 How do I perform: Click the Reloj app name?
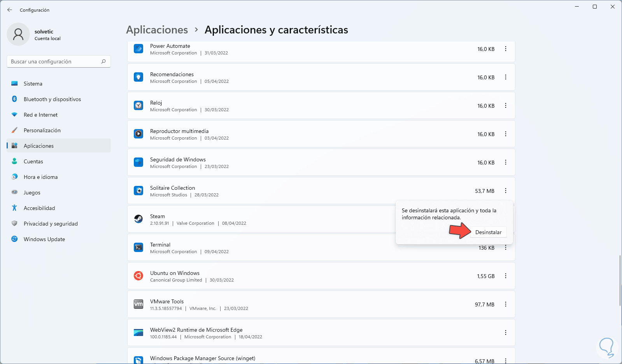156,103
